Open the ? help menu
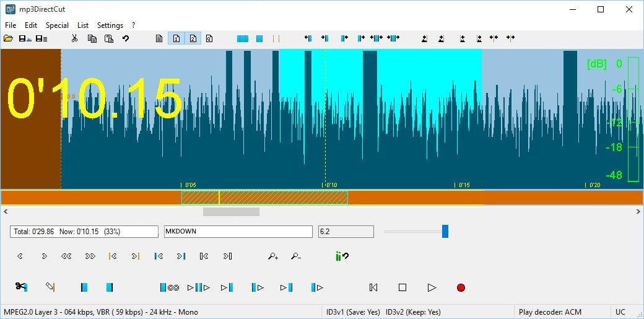The image size is (644, 319). tap(134, 25)
